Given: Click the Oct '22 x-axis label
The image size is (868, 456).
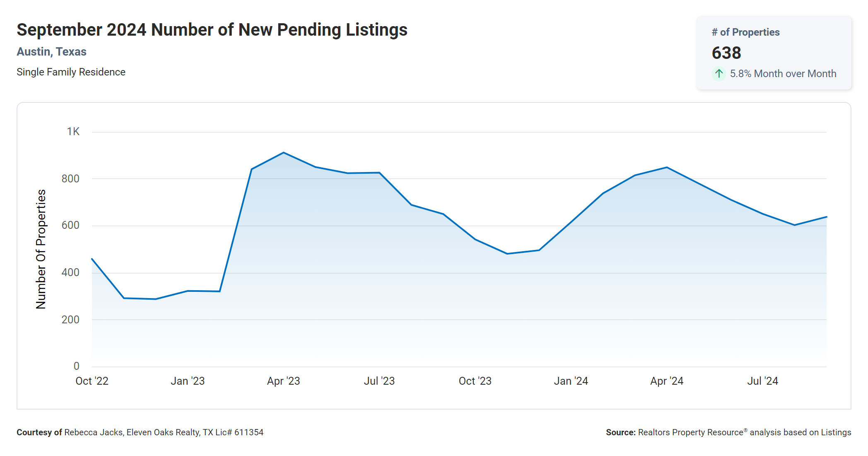Looking at the screenshot, I should [92, 381].
